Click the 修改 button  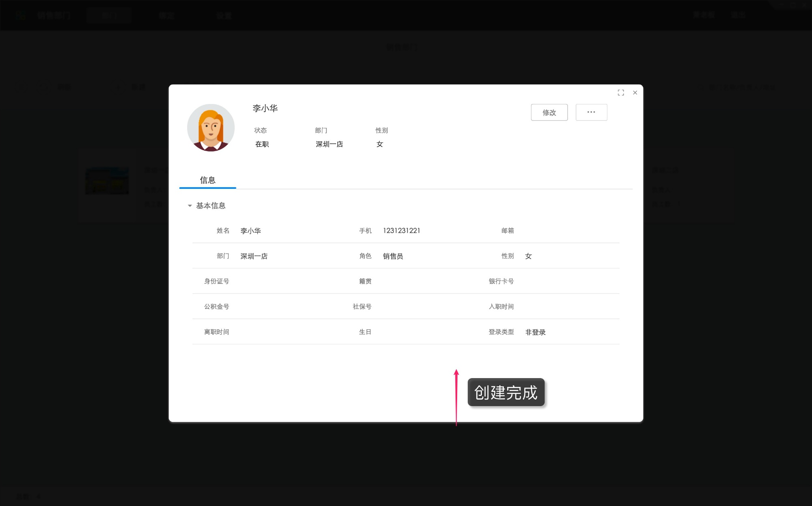click(x=549, y=112)
